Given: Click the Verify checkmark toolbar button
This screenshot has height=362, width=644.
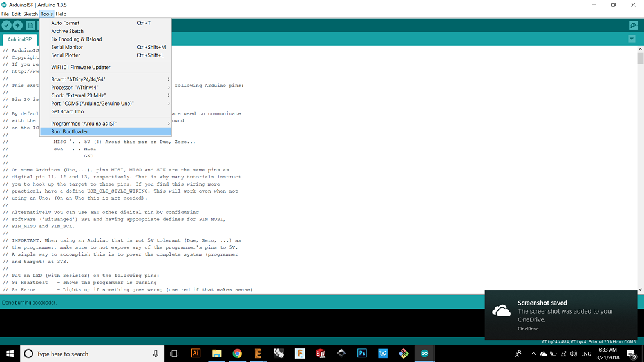Looking at the screenshot, I should [x=6, y=26].
